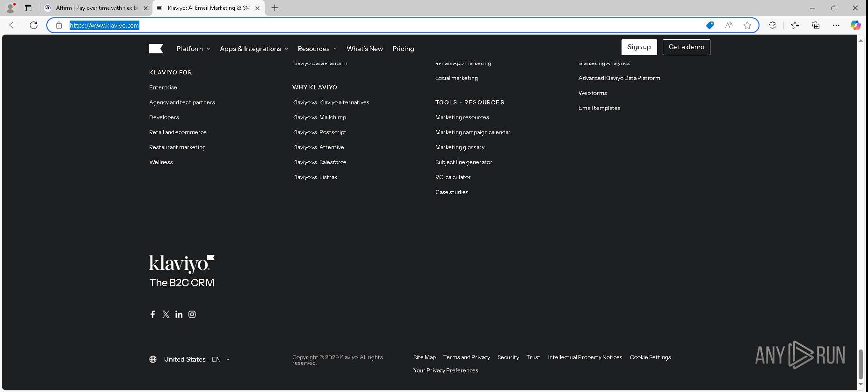Viewport: 868px width, 392px height.
Task: Click the large klaviyo footer logo
Action: click(182, 264)
